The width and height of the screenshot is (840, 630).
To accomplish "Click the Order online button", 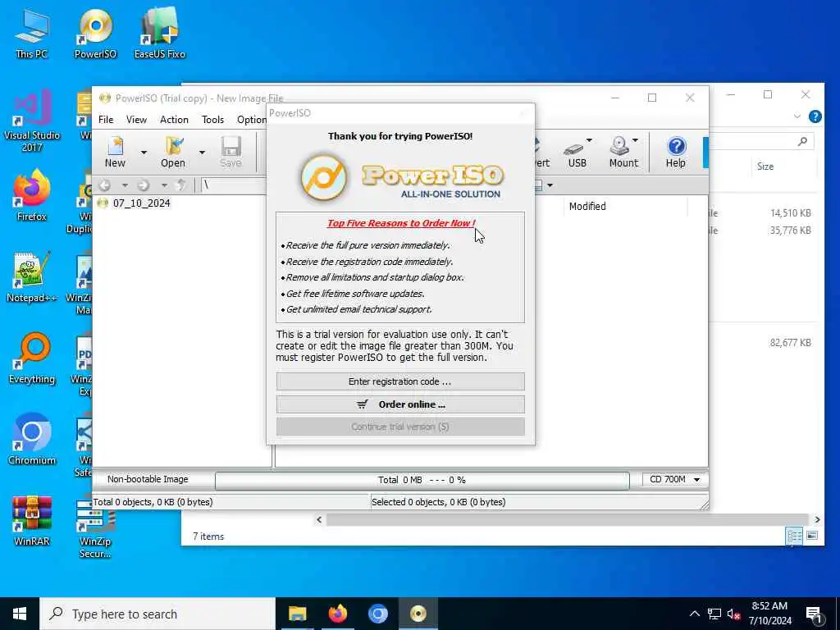I will click(400, 404).
